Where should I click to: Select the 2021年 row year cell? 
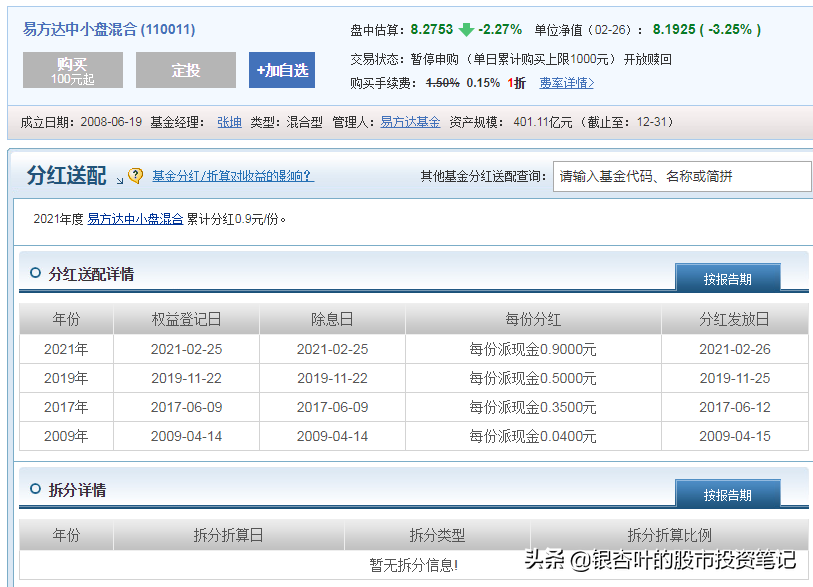coord(66,349)
